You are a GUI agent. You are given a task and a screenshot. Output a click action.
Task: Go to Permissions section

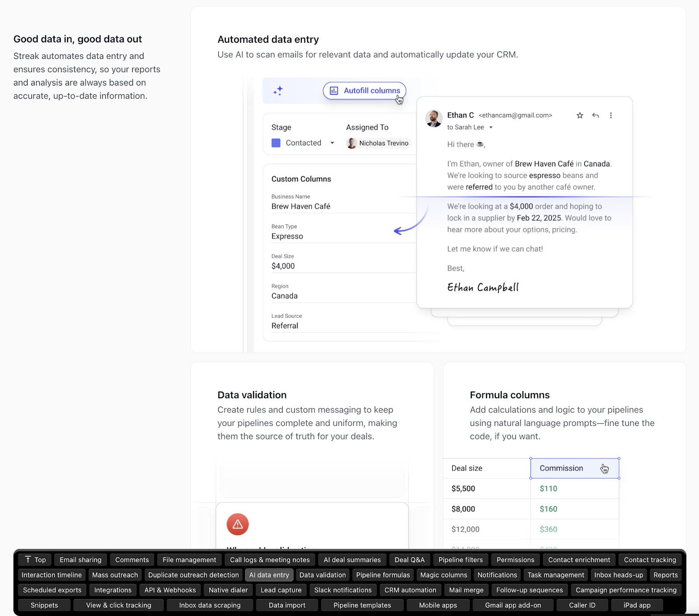click(515, 560)
